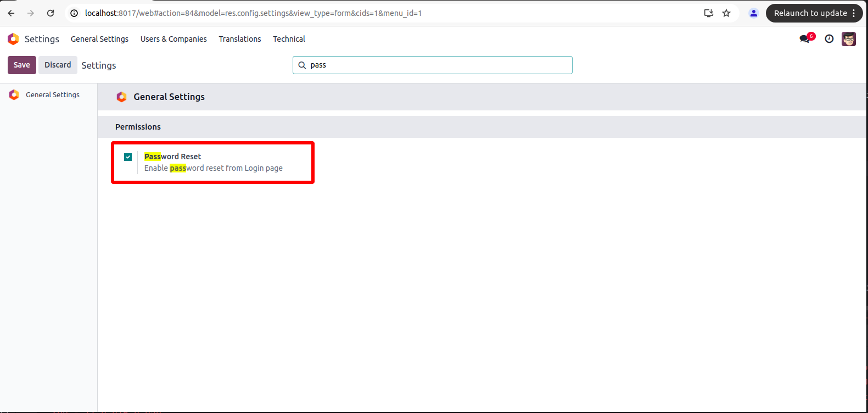Reload the page with refresh icon
Image resolution: width=868 pixels, height=413 pixels.
point(51,13)
